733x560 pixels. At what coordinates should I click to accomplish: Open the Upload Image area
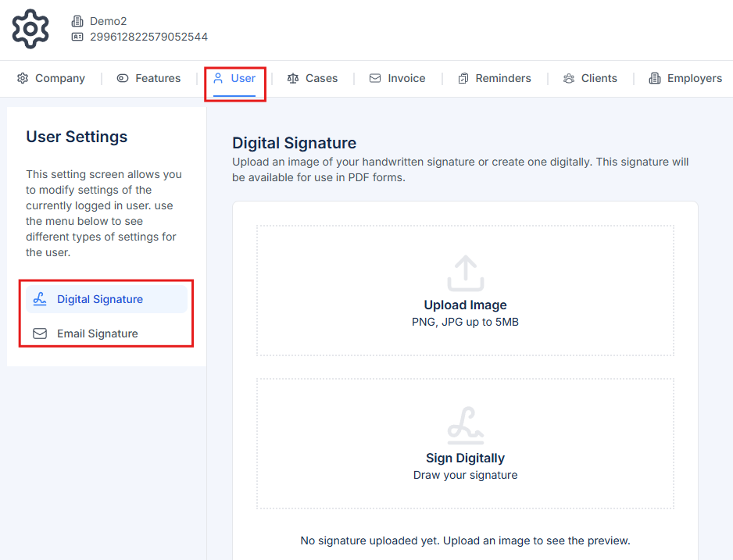coord(465,291)
